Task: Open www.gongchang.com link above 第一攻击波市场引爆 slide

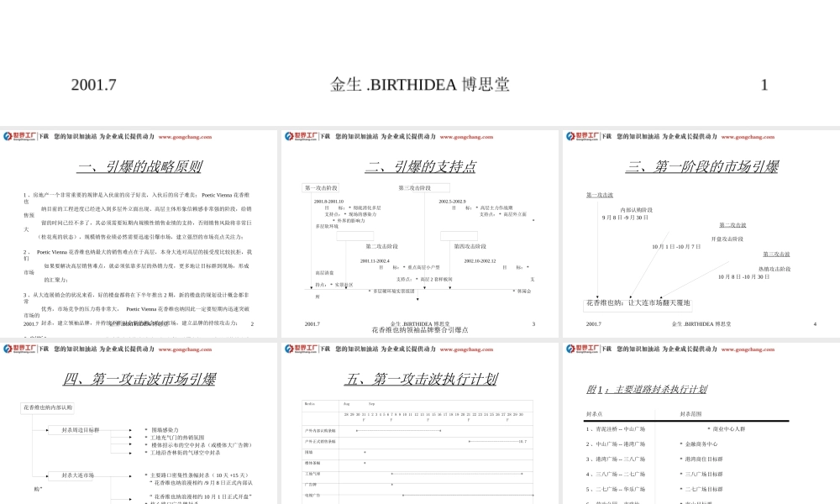Action: point(185,349)
